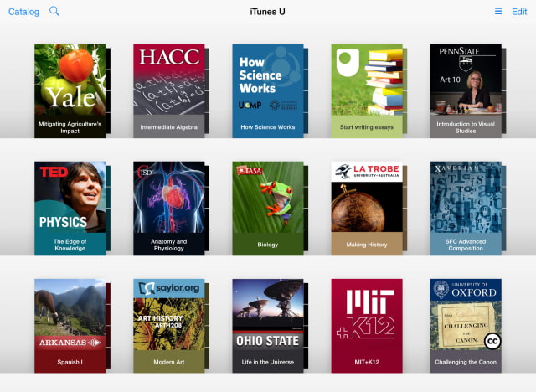This screenshot has width=536, height=392.
Task: Open HACC Intermediate Algebra course
Action: (169, 91)
